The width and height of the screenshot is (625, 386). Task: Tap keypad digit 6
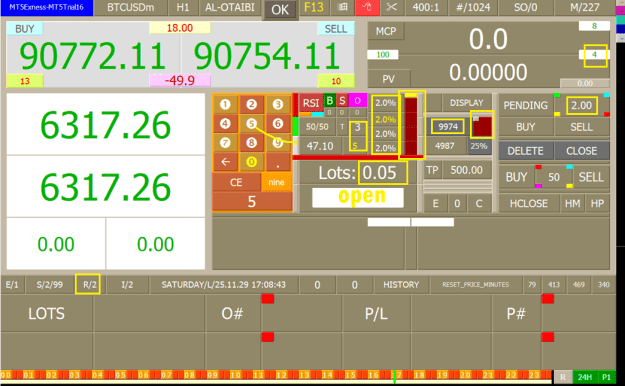pos(278,124)
